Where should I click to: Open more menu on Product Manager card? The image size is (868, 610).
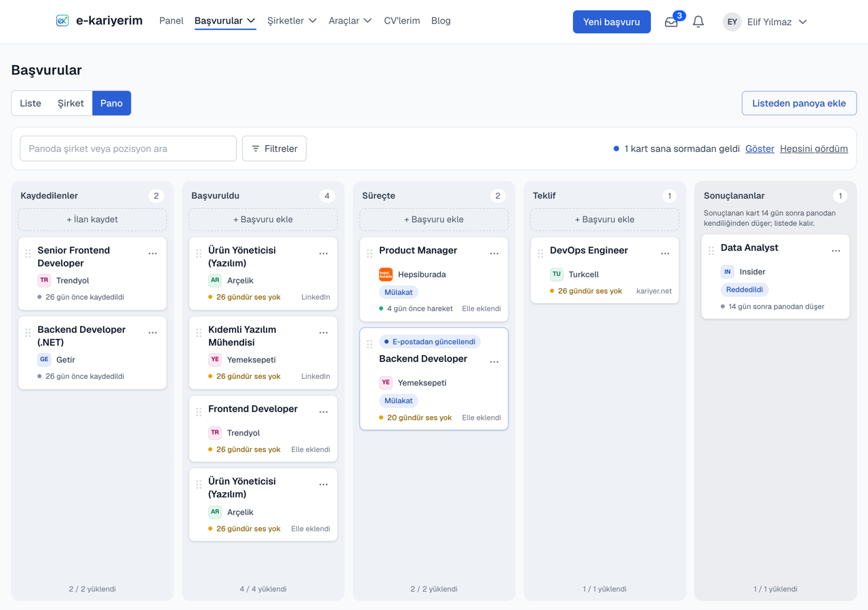(494, 253)
